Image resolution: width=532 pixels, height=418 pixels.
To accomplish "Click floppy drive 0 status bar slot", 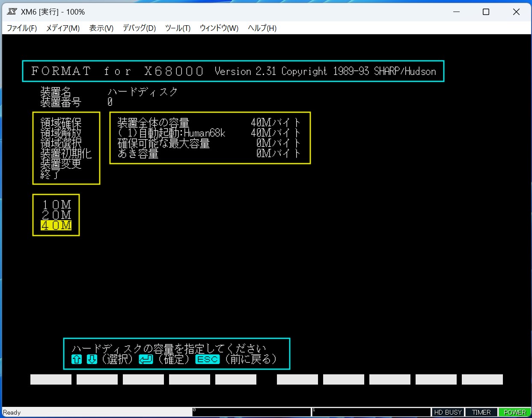I will (x=252, y=412).
